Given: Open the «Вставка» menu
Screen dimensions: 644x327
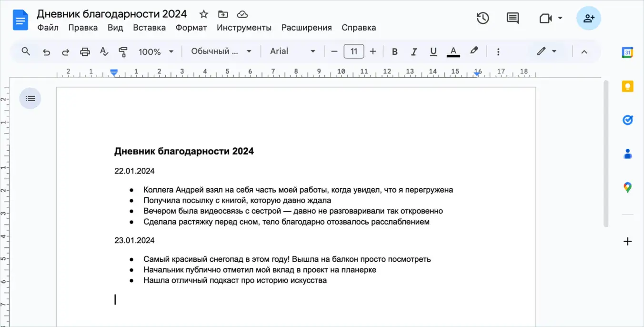Looking at the screenshot, I should coord(149,27).
